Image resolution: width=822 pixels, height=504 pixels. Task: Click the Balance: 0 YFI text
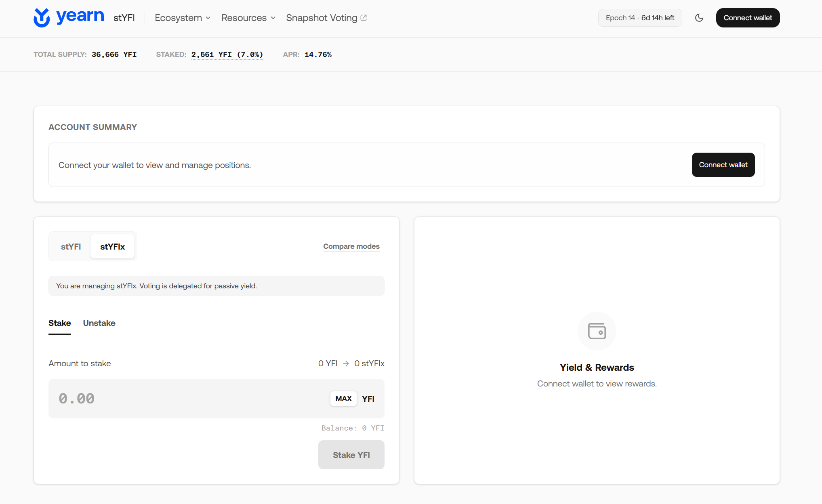(353, 428)
